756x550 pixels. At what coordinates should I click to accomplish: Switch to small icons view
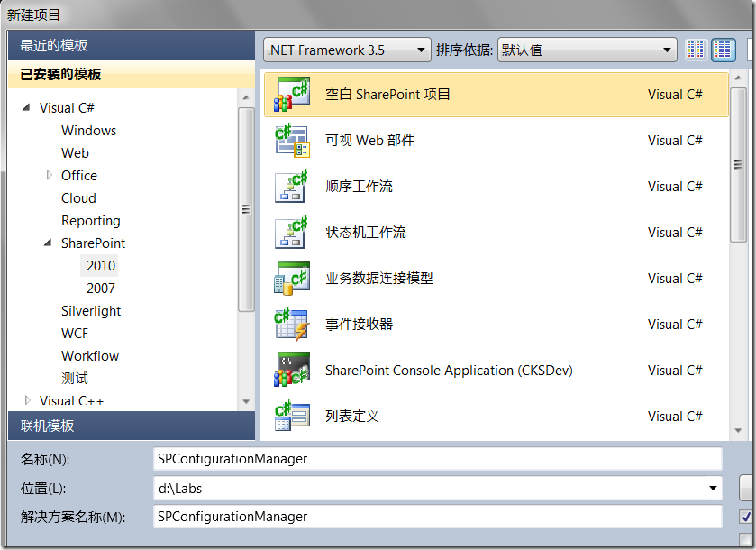pos(696,50)
